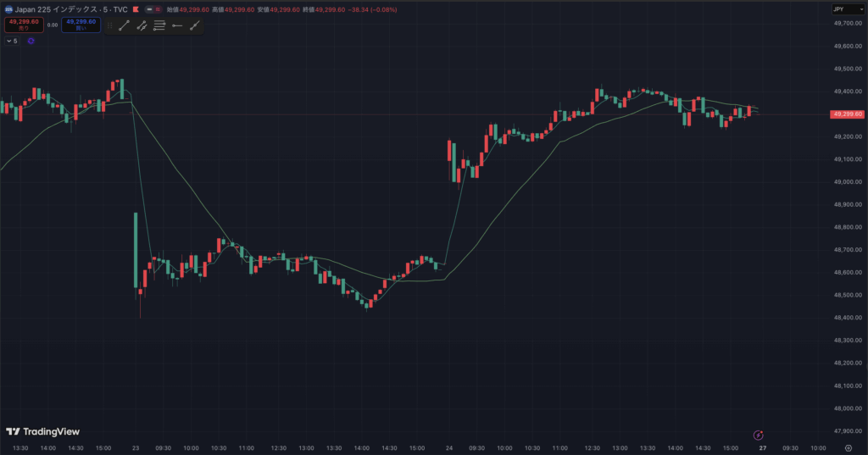868x455 pixels.
Task: Open chart settings gear at bottom right
Action: coord(848,447)
